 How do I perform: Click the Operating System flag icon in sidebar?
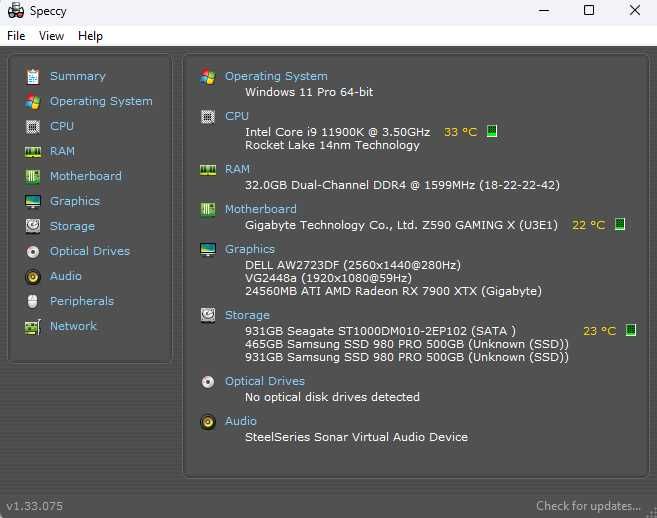33,101
